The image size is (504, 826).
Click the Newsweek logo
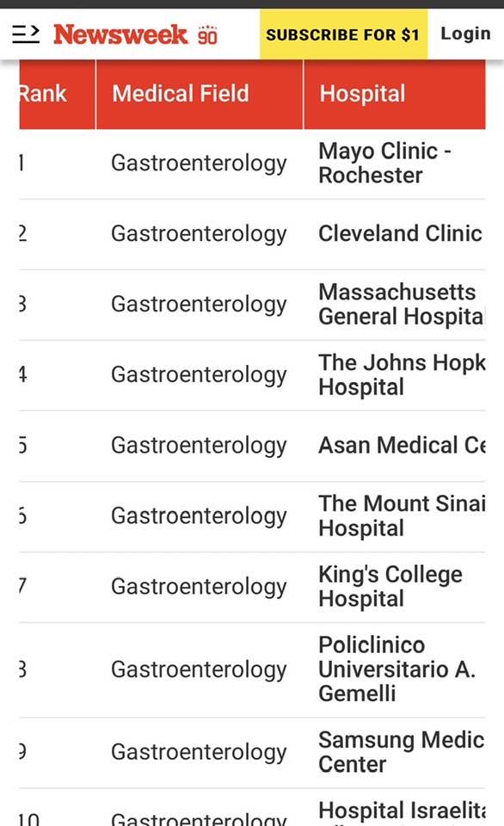tap(120, 34)
